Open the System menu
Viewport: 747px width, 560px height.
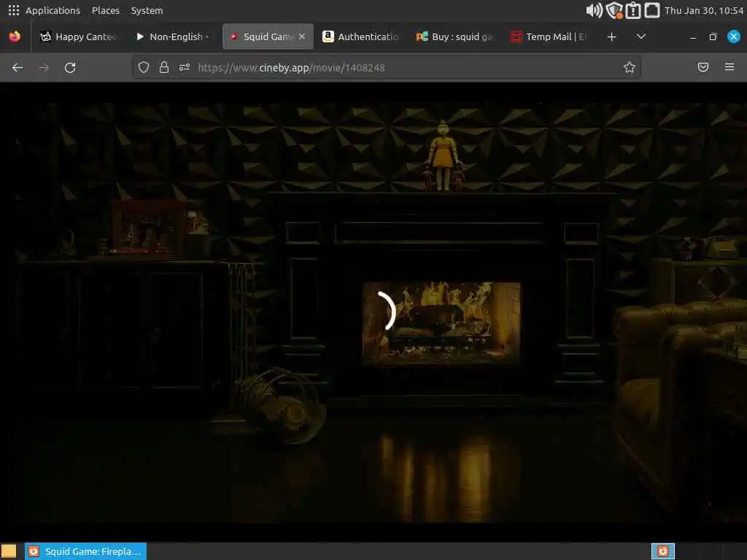pyautogui.click(x=147, y=10)
